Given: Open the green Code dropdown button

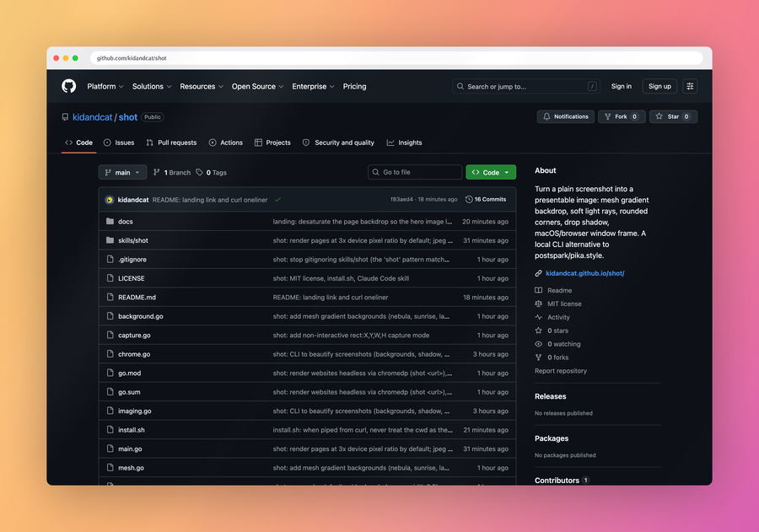Looking at the screenshot, I should coord(491,172).
